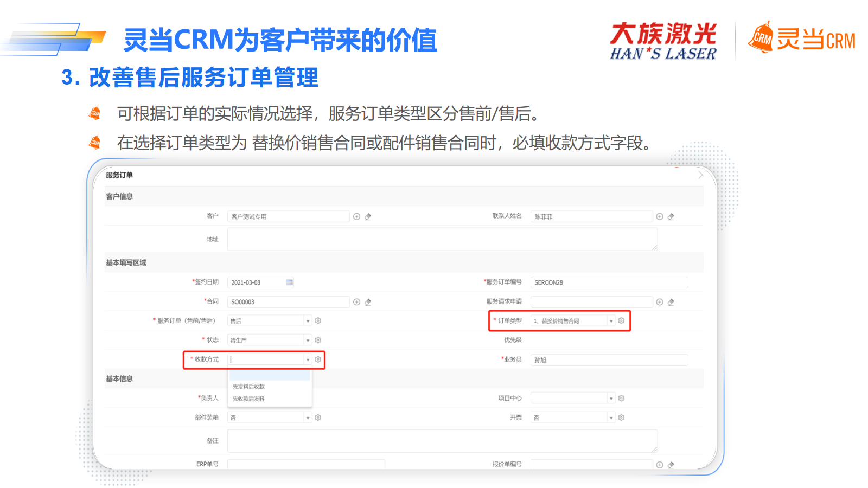
Task: Open the calendar picker for 签约日期
Action: [290, 282]
